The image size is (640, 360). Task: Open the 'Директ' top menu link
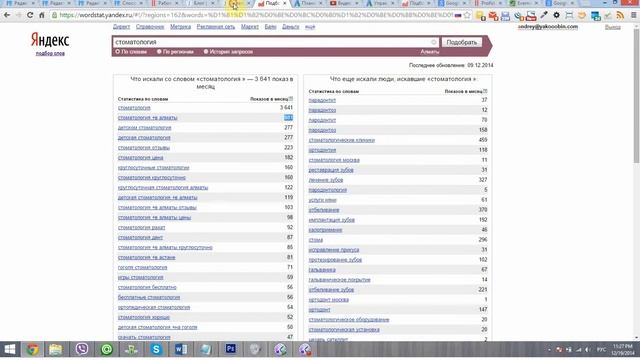pos(121,27)
